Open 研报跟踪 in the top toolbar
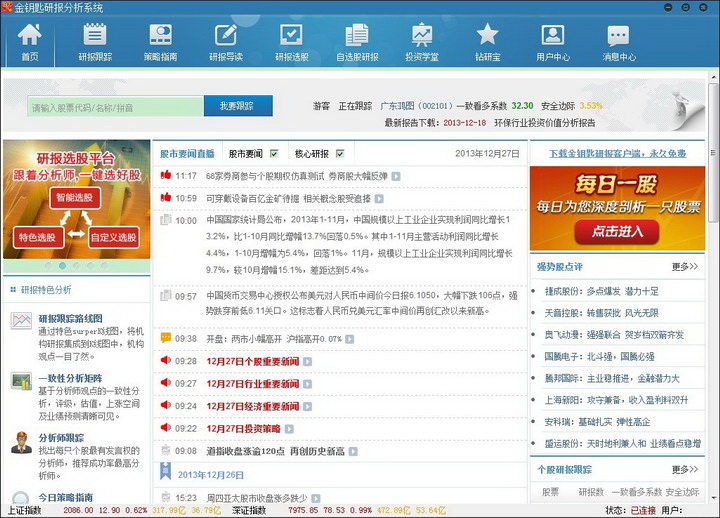 [x=95, y=42]
